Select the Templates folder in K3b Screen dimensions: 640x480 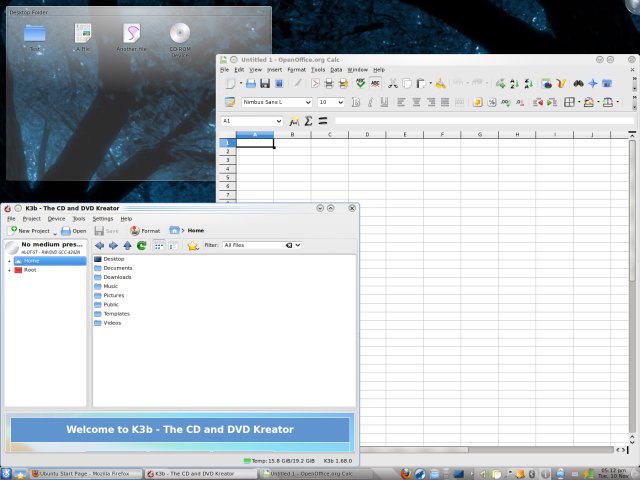tap(112, 314)
